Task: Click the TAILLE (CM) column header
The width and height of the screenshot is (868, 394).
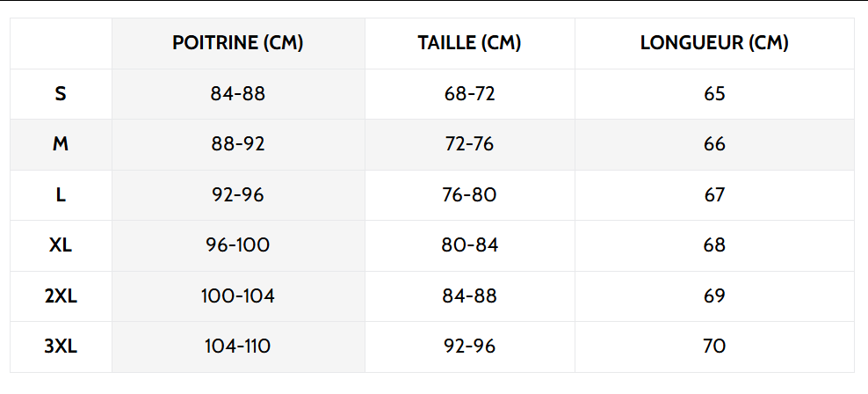Action: pyautogui.click(x=469, y=43)
